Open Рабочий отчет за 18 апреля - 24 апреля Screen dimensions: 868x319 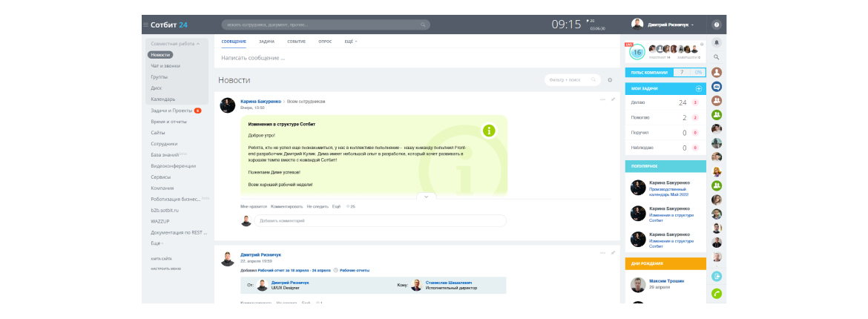coord(295,270)
